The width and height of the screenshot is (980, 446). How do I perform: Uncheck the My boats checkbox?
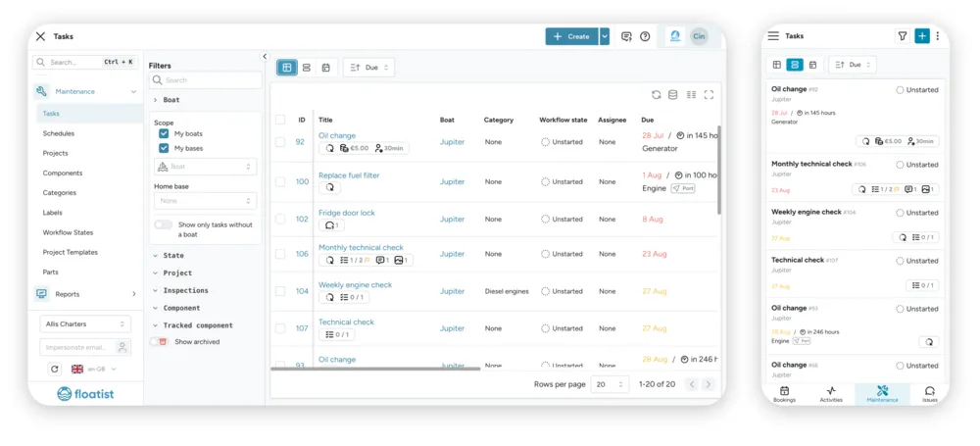pos(164,133)
